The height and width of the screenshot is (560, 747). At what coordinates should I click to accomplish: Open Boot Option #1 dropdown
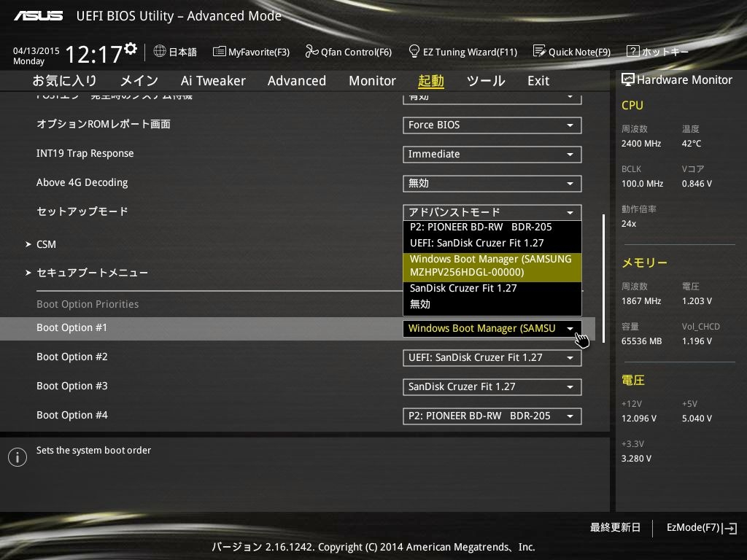coord(492,329)
